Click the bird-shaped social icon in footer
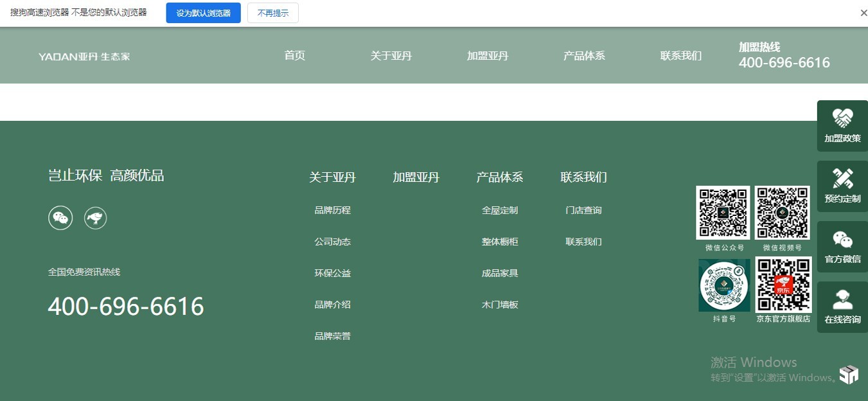Screen dimensions: 868x401 click(x=96, y=218)
